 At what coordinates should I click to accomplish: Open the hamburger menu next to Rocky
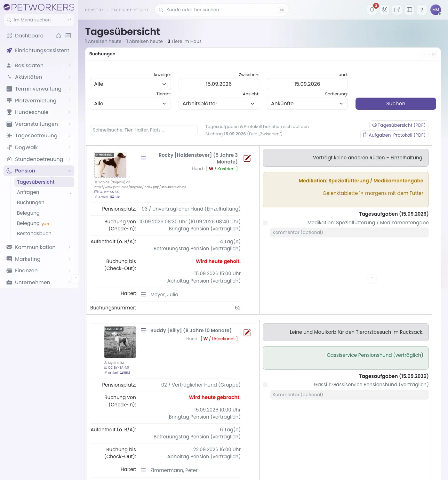(143, 158)
